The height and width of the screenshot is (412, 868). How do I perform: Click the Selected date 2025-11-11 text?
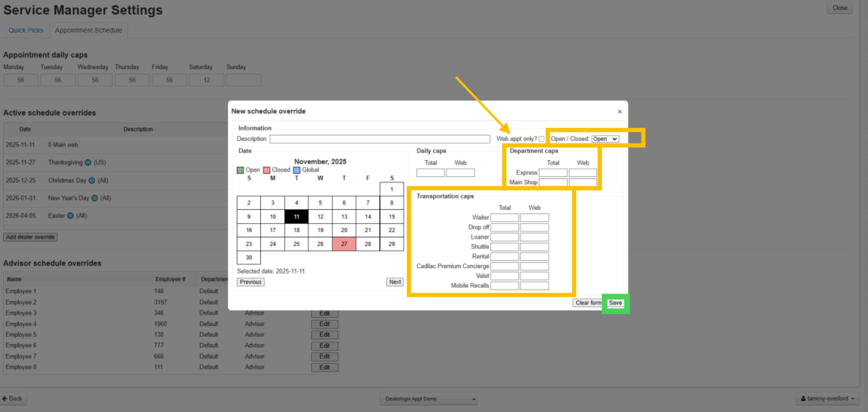[271, 271]
